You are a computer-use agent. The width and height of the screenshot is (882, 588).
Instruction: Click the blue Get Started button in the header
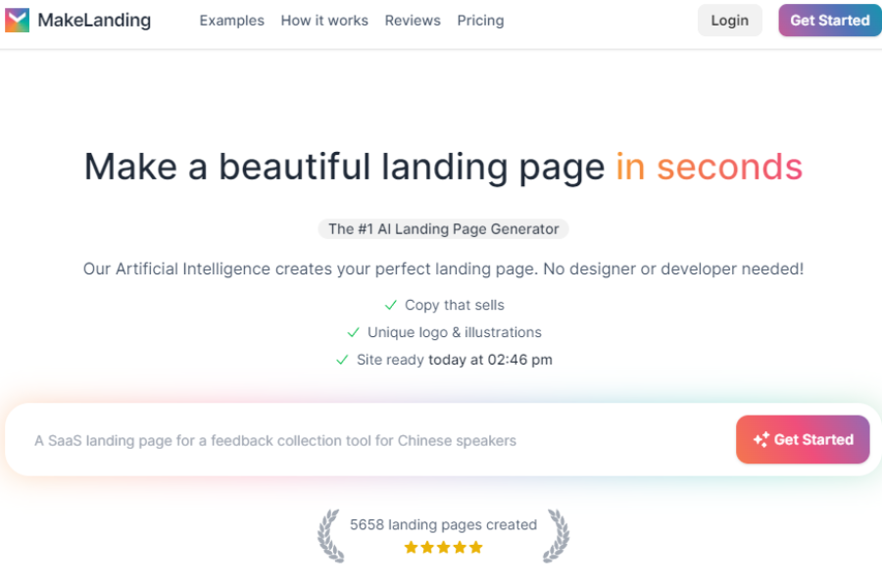click(829, 20)
